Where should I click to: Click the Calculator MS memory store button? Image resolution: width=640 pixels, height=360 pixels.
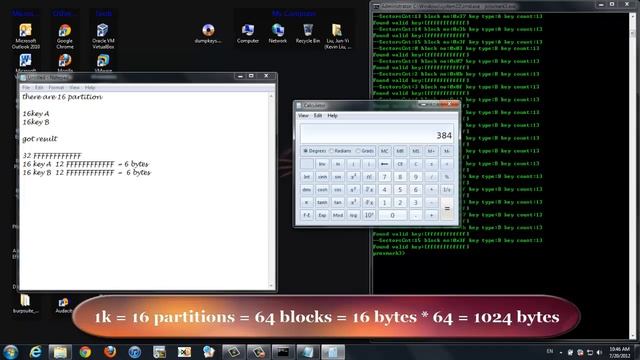[416, 151]
